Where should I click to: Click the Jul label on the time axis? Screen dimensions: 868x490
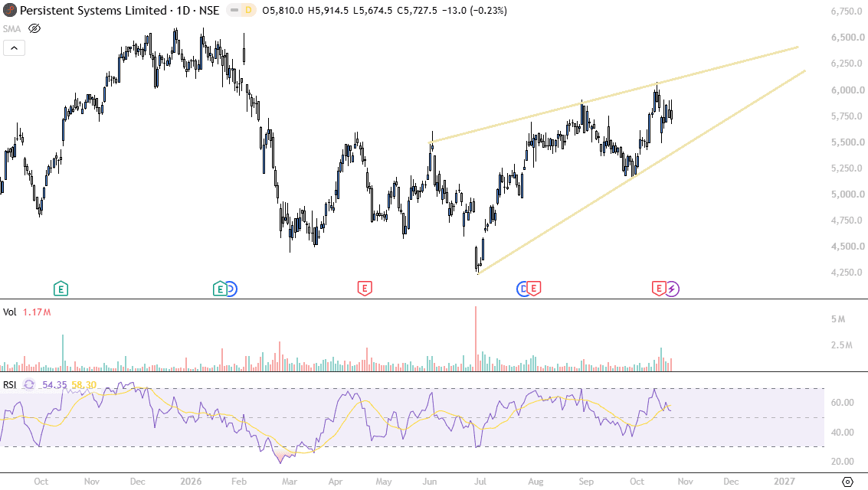click(480, 482)
